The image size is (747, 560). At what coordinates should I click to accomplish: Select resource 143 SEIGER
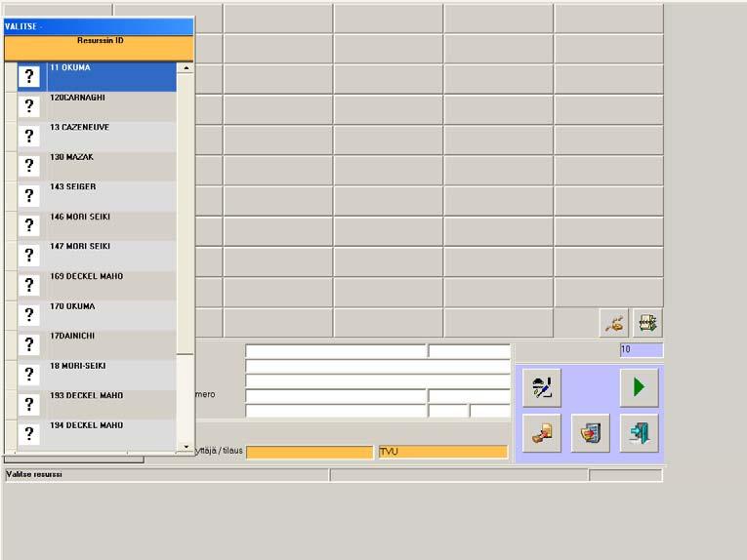tap(98, 196)
